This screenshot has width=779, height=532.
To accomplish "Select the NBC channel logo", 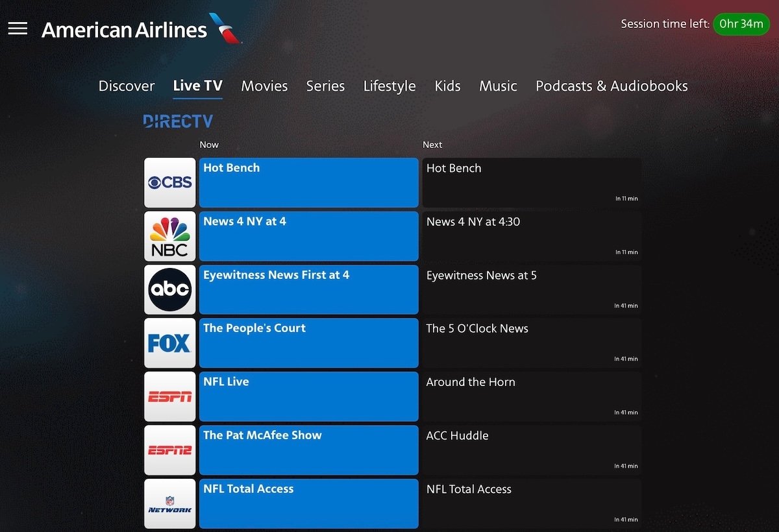I will 170,236.
